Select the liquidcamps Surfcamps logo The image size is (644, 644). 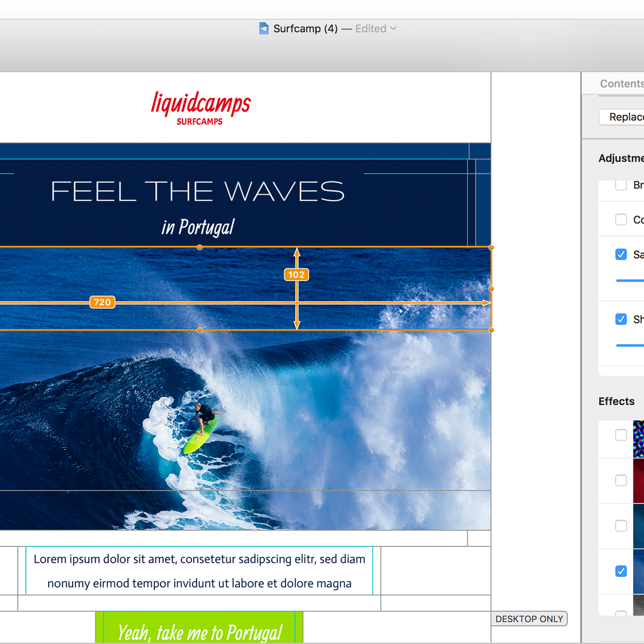click(201, 108)
